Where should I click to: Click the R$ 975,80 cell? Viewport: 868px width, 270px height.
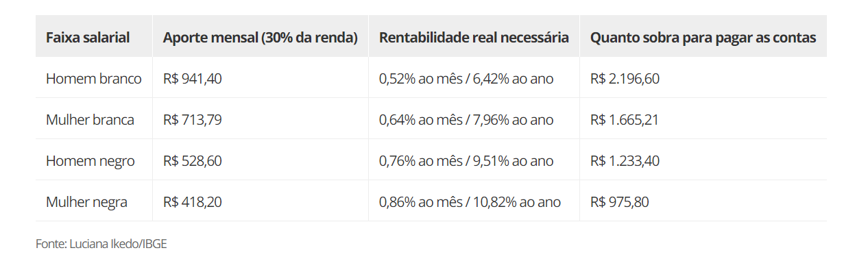[619, 202]
